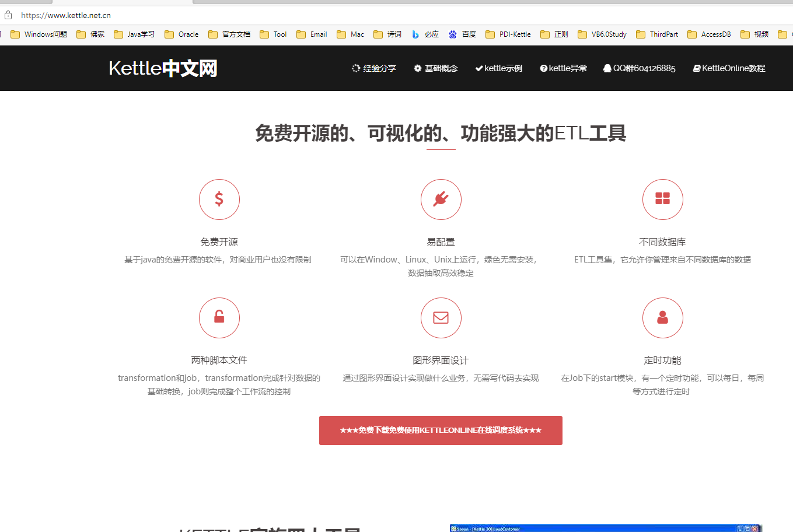Click the checkmark icon beside kettle示例

pos(478,68)
